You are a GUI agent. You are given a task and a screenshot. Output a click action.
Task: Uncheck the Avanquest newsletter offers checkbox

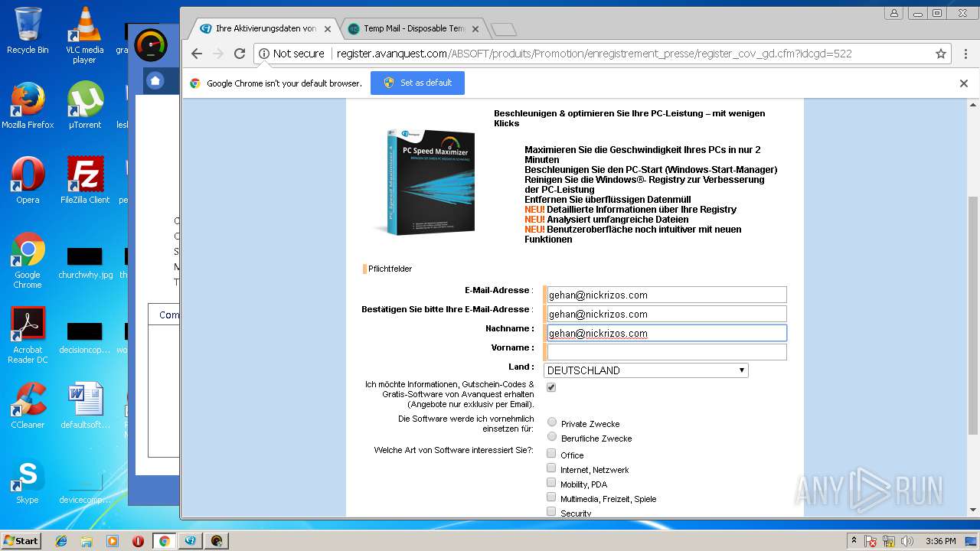551,387
